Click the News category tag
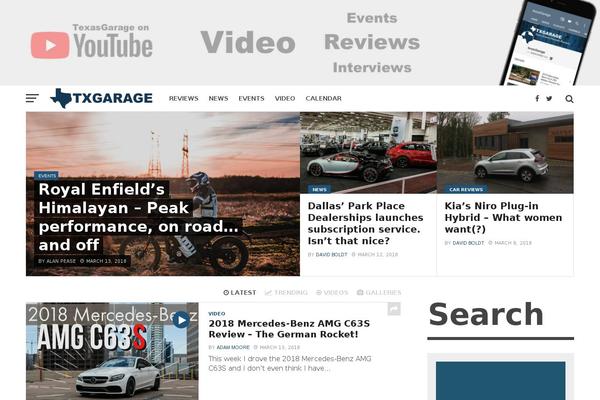This screenshot has height=400, width=600. point(319,189)
